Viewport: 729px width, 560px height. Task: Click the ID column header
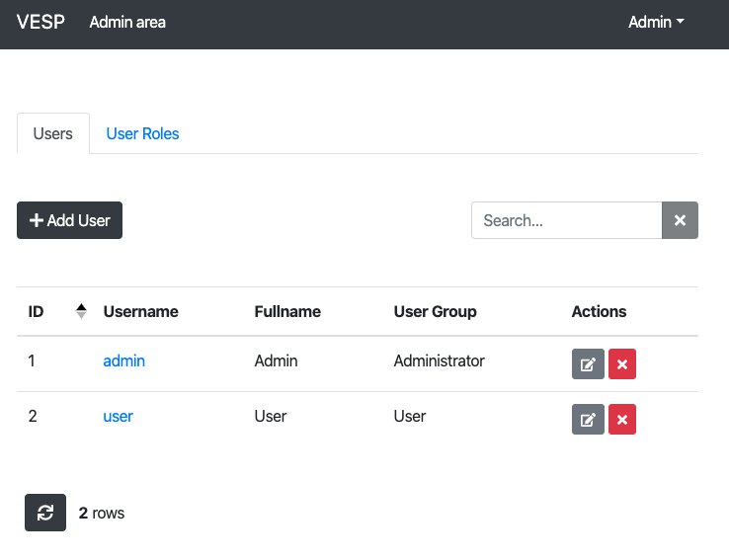click(x=36, y=311)
